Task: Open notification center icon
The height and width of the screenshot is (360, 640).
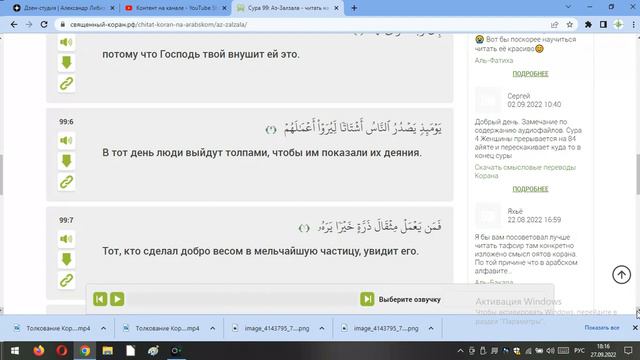Action: point(628,351)
